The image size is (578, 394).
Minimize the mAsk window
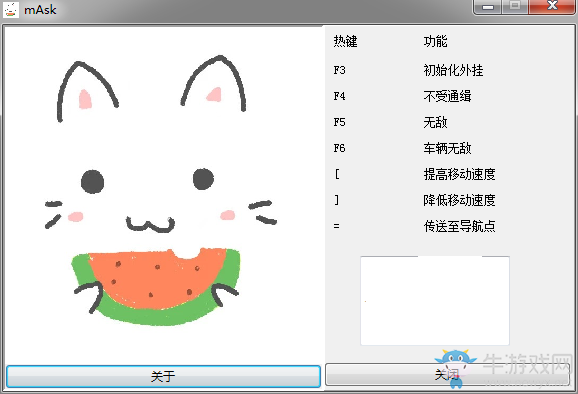[x=488, y=6]
